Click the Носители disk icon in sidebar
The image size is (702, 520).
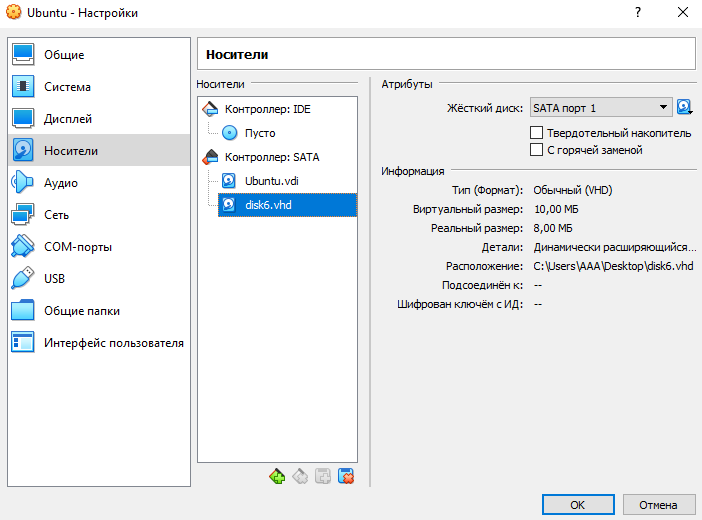click(22, 150)
